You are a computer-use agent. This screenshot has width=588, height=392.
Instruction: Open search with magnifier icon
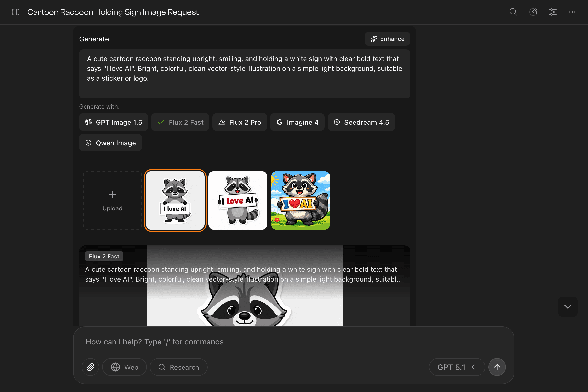coord(513,12)
